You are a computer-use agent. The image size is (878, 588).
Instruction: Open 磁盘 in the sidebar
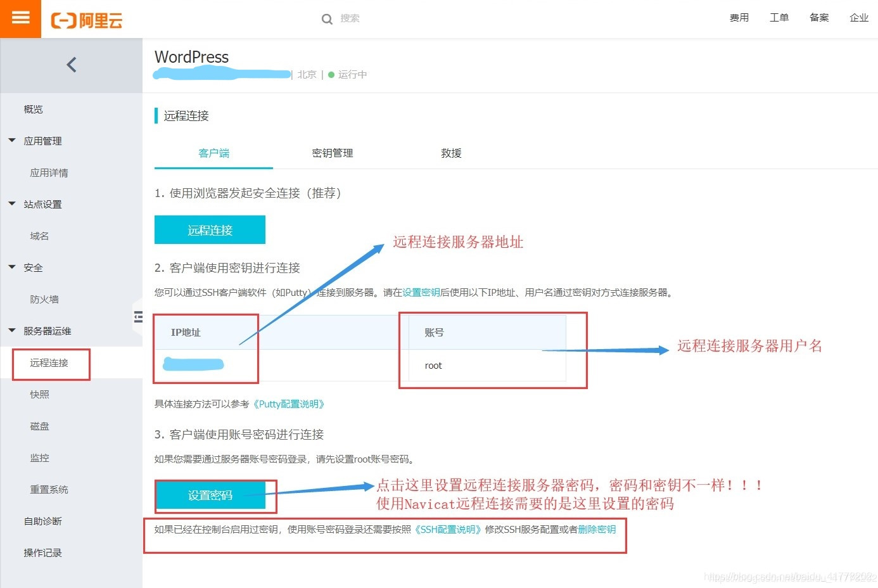(x=39, y=426)
